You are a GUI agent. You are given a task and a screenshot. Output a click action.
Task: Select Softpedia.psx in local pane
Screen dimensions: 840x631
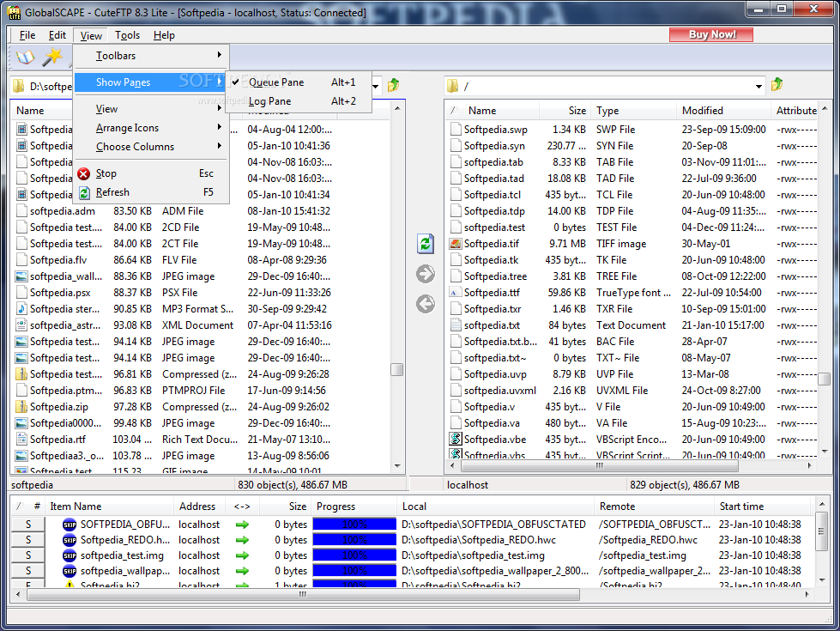click(60, 293)
